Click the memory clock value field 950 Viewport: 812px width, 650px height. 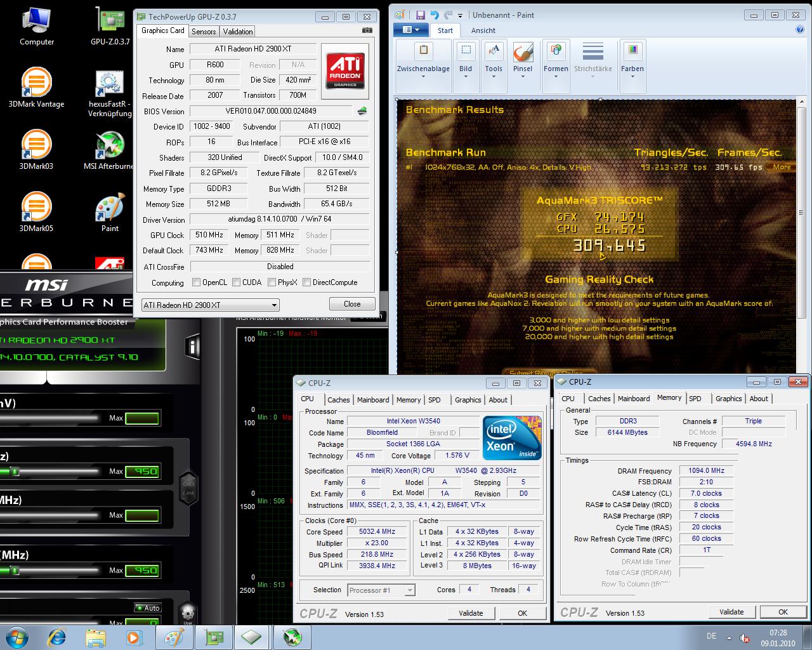coord(142,570)
